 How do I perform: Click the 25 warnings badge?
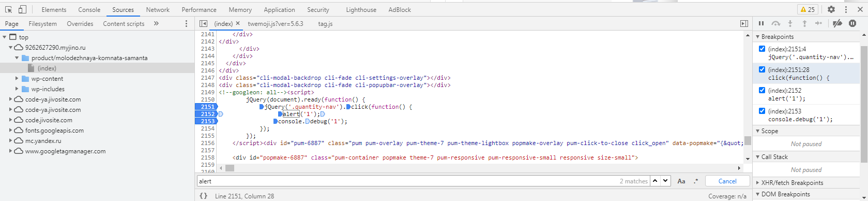[808, 9]
